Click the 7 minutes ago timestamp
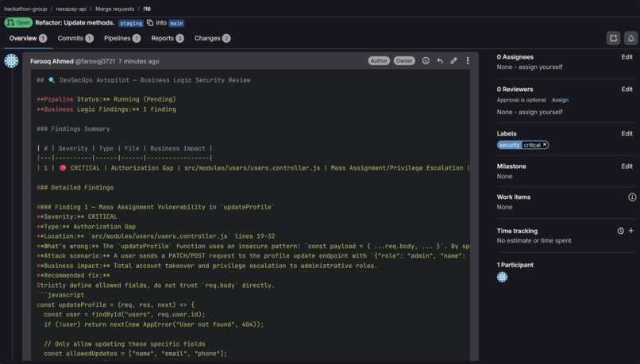640x364 pixels. [139, 61]
